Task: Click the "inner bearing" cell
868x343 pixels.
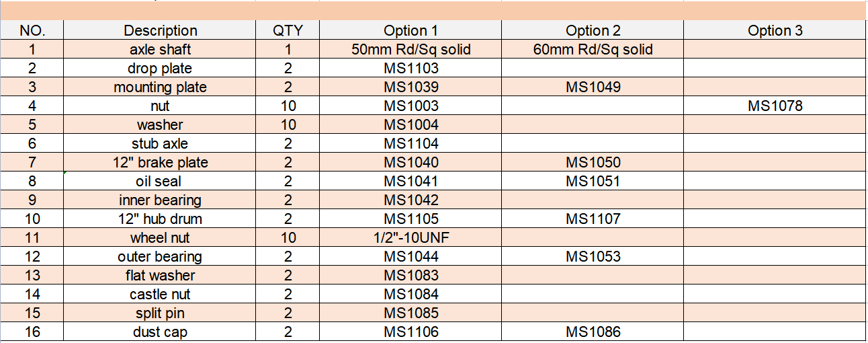Action: (x=161, y=200)
